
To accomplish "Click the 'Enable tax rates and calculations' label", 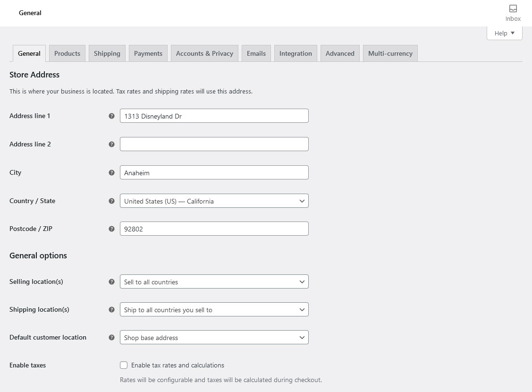I will [177, 365].
